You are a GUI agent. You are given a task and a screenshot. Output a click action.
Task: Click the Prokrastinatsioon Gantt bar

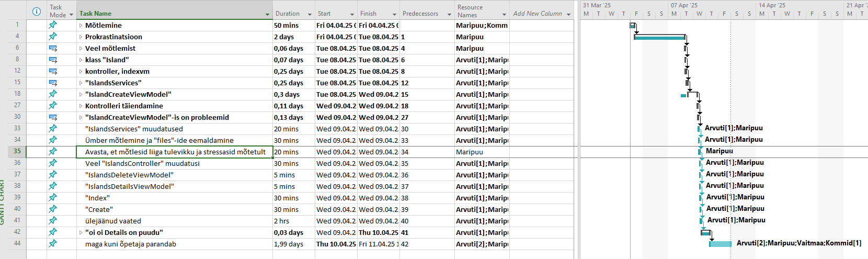tap(659, 37)
